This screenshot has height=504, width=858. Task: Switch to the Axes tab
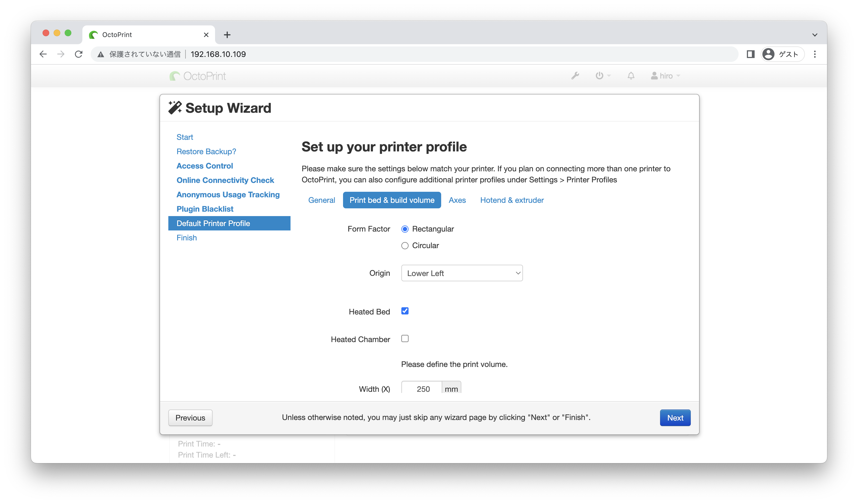(x=457, y=200)
